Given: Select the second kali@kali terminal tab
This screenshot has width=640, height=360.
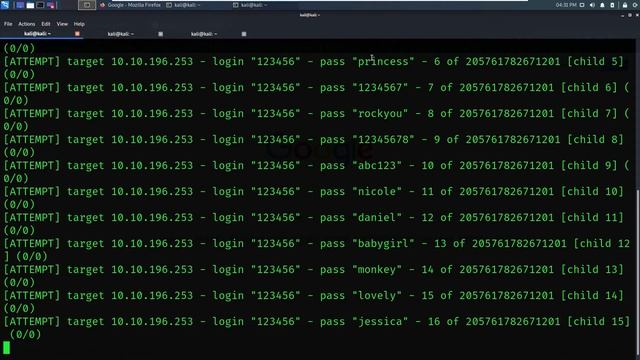Looking at the screenshot, I should [120, 34].
